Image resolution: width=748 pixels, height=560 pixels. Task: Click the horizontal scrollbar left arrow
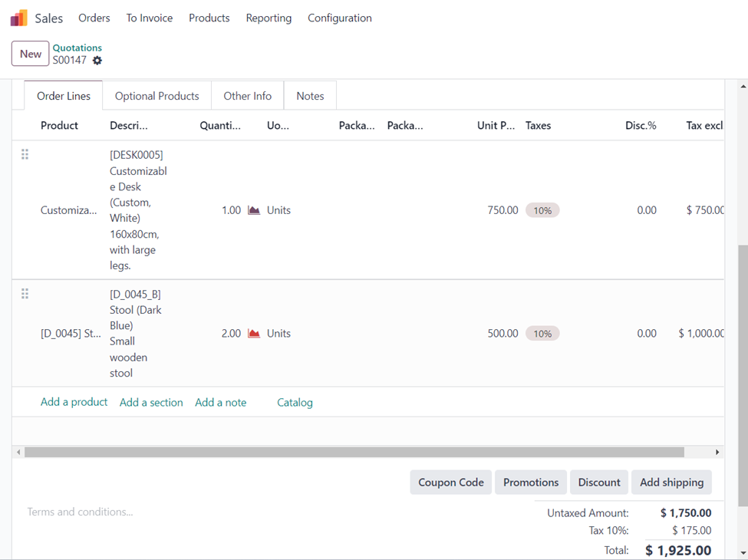coord(18,453)
